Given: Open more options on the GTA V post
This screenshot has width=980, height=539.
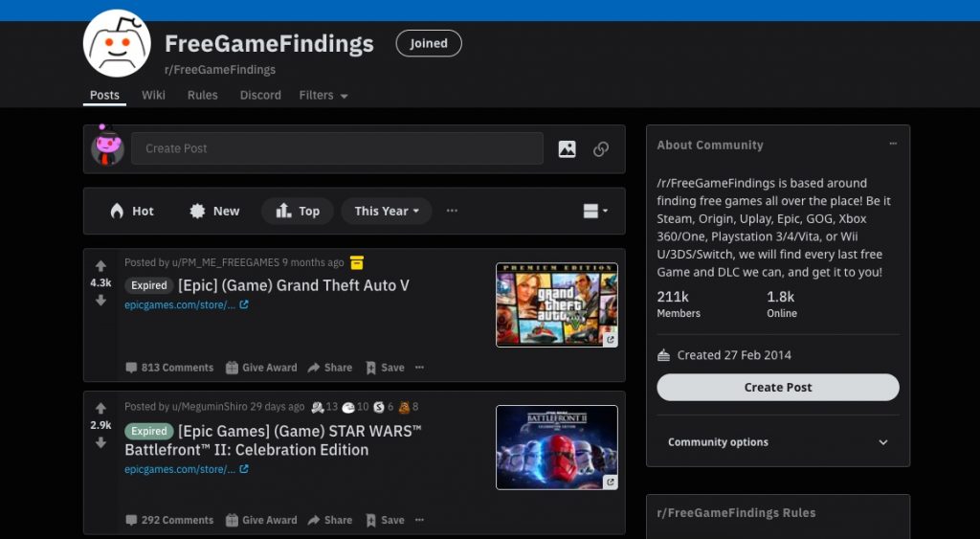Looking at the screenshot, I should [x=419, y=367].
